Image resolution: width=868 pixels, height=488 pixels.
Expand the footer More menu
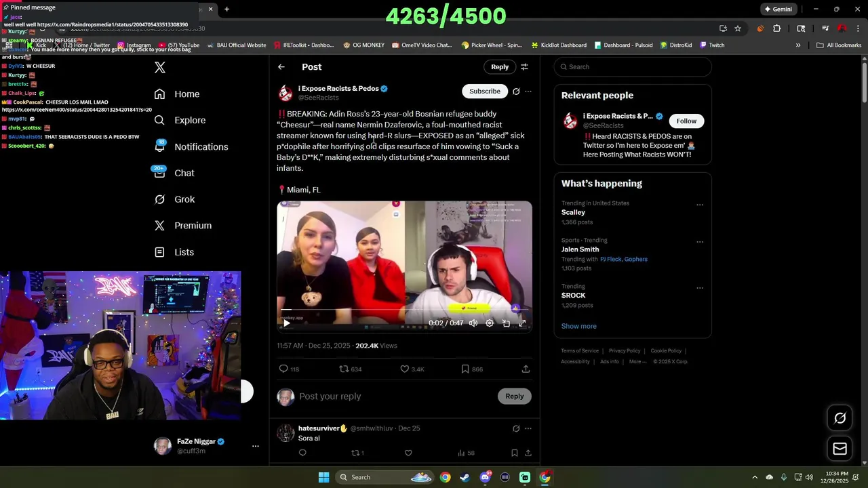pyautogui.click(x=637, y=362)
